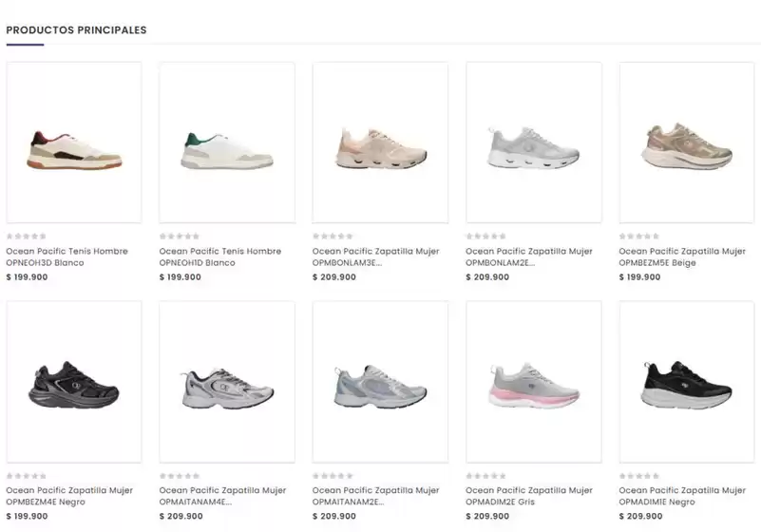
Task: Open the black OPMBEZM4E Negro shoe image
Action: point(74,382)
